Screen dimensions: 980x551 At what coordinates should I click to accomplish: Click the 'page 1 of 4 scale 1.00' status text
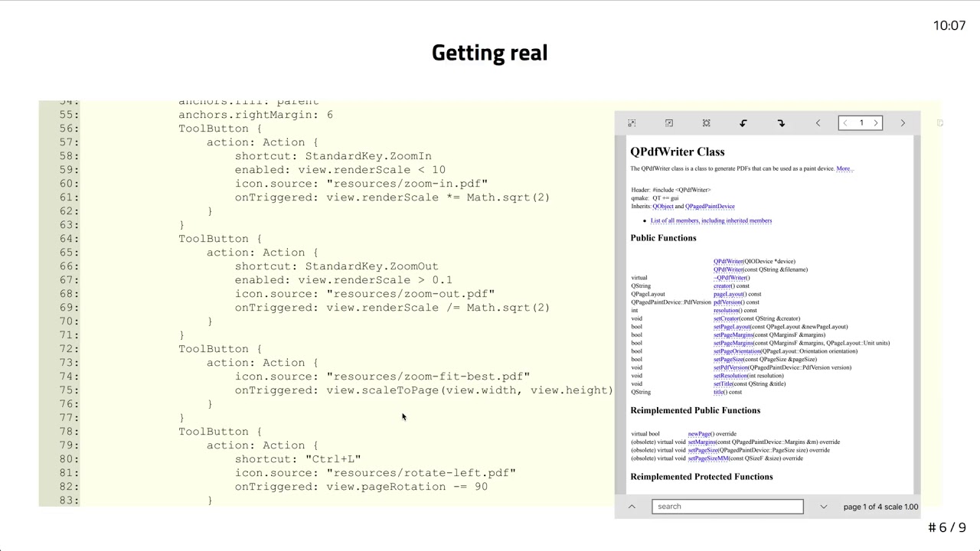880,507
